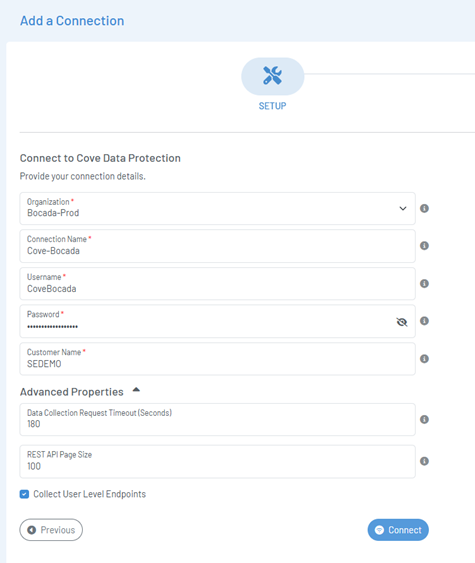Toggle password visibility eye icon
Viewport: 475px width, 563px height.
tap(402, 322)
